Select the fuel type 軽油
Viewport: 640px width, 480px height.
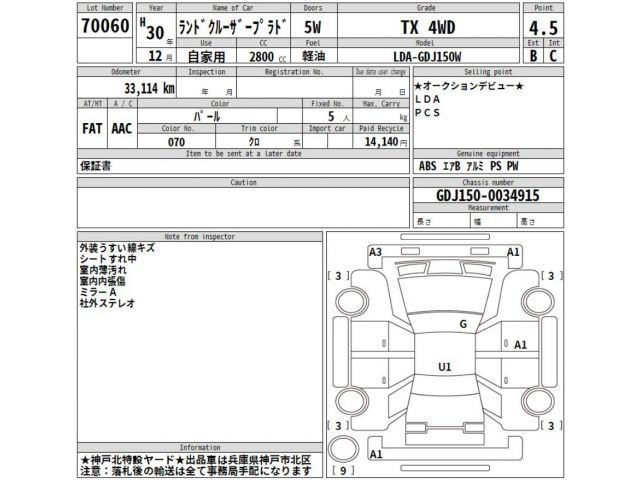pos(313,56)
